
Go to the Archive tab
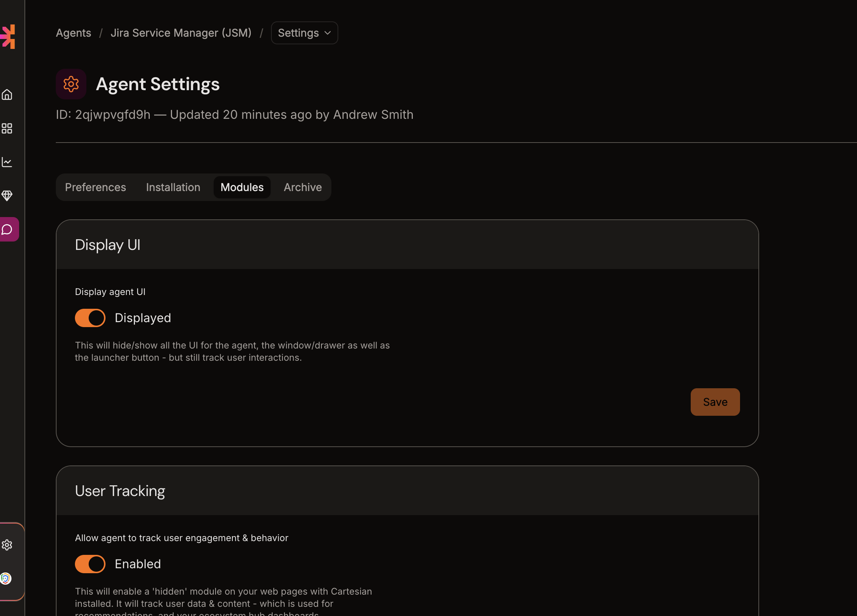303,187
